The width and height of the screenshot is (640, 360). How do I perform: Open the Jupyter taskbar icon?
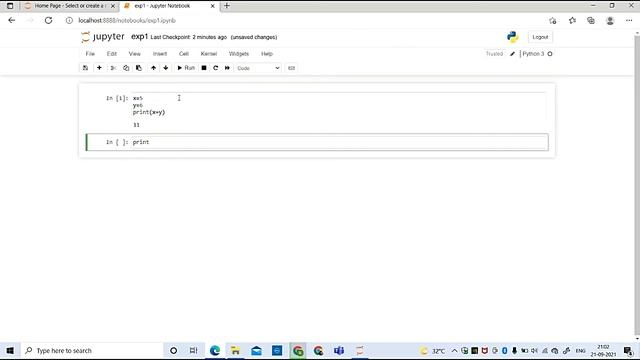pyautogui.click(x=360, y=351)
